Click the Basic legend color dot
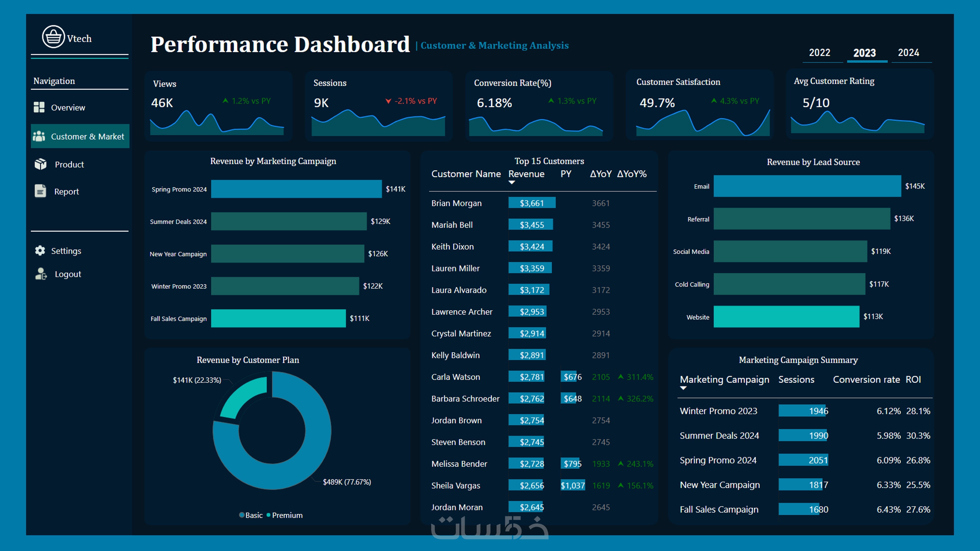This screenshot has width=980, height=551. coord(242,515)
